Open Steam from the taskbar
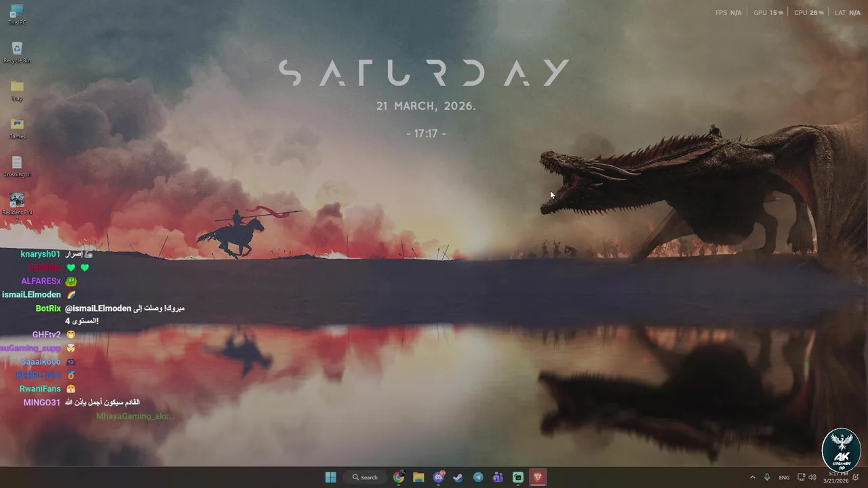The height and width of the screenshot is (488, 868). (x=458, y=477)
